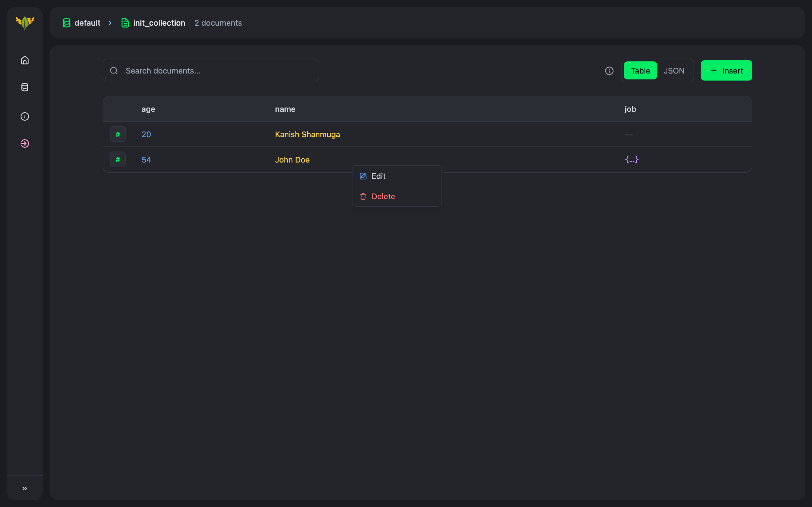Click the logout arrow icon in sidebar

coord(25,144)
